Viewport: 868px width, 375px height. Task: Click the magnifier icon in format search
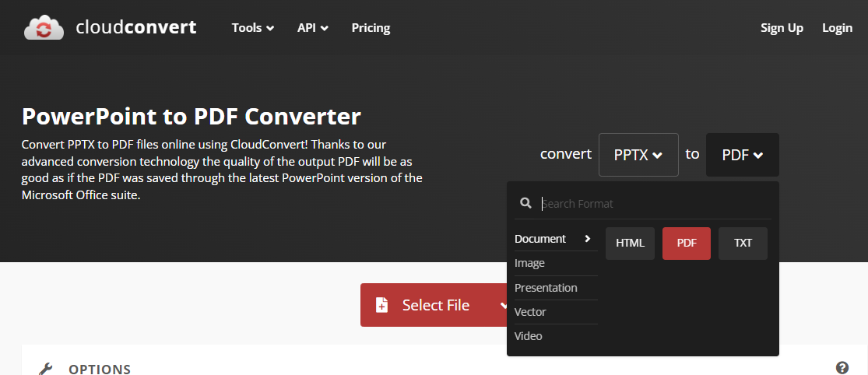point(526,203)
